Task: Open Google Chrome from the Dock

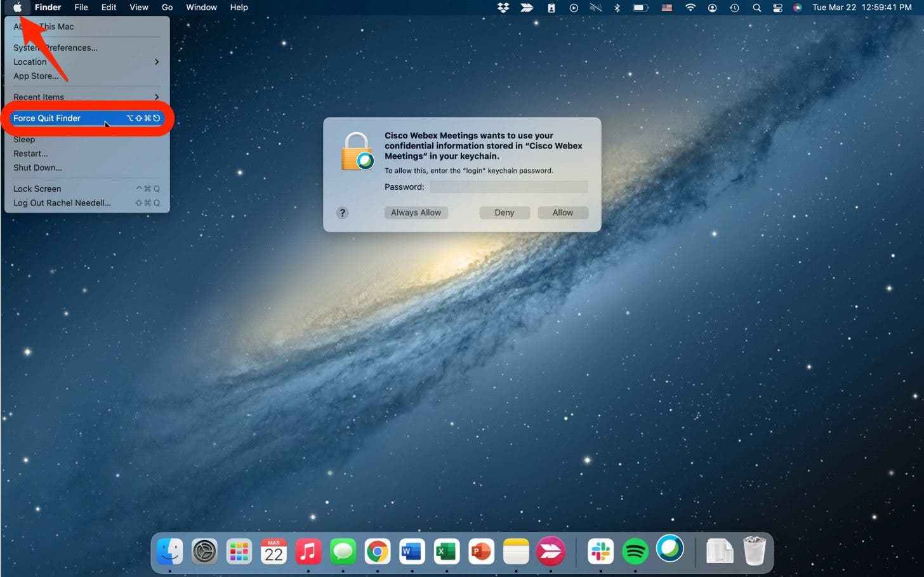Action: pos(378,552)
